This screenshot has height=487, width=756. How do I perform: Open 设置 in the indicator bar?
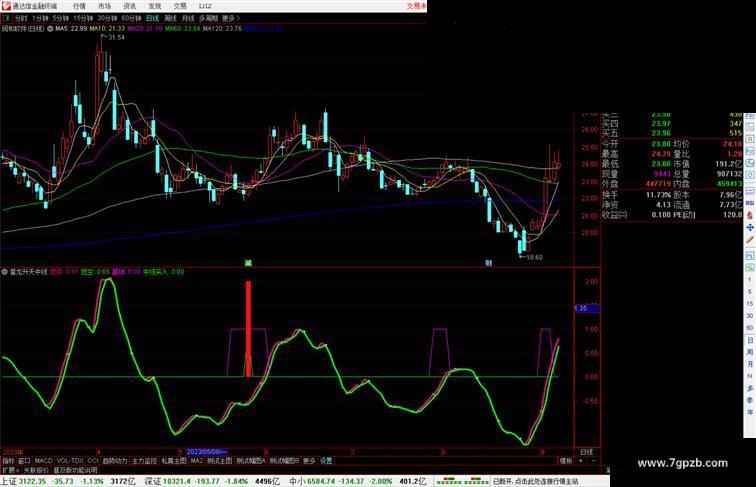pos(326,461)
